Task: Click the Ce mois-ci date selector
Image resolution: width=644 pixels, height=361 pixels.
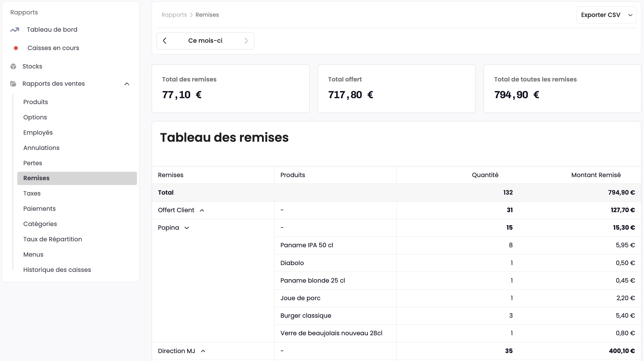Action: [205, 40]
